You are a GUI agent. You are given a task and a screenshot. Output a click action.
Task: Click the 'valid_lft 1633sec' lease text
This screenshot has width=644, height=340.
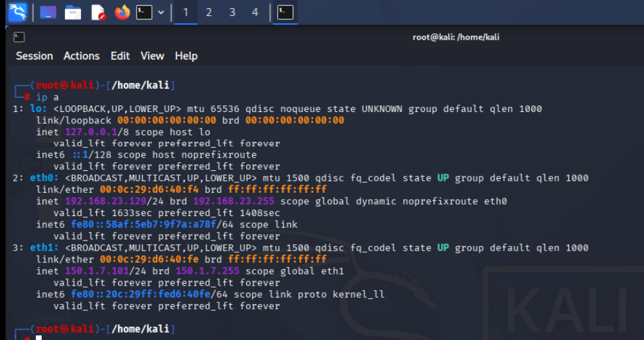click(x=103, y=213)
